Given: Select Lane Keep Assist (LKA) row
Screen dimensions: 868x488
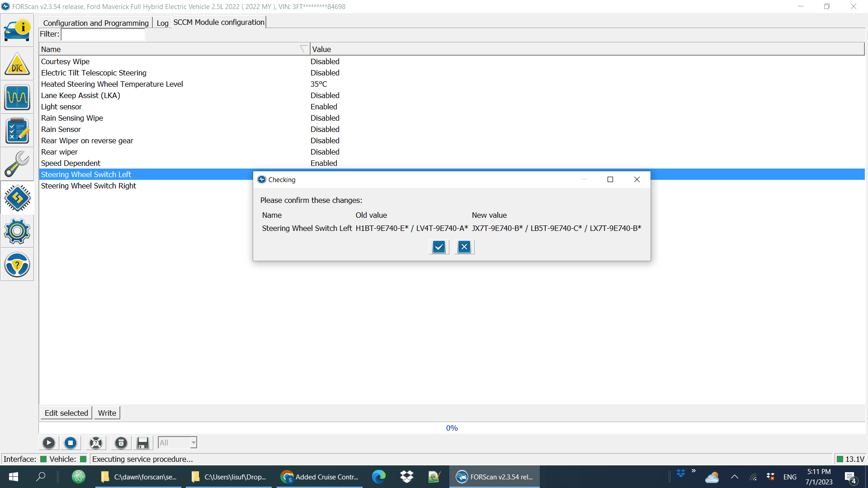Looking at the screenshot, I should point(452,95).
